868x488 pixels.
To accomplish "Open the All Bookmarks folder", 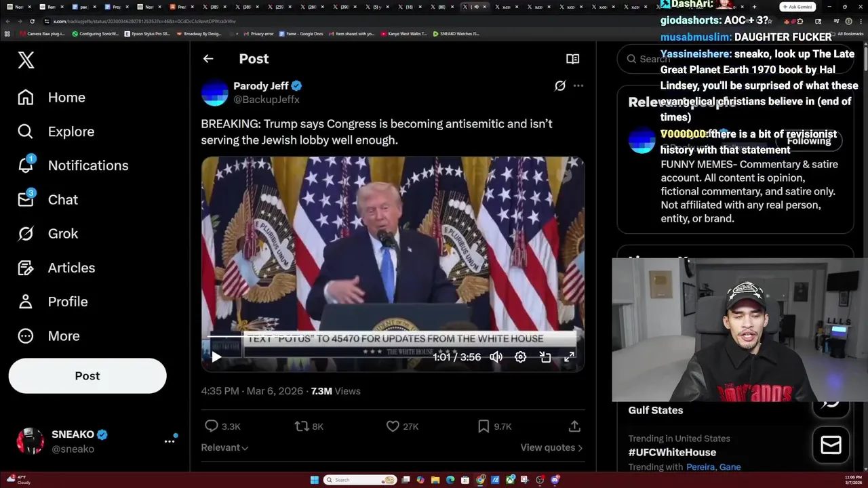I will tap(848, 33).
